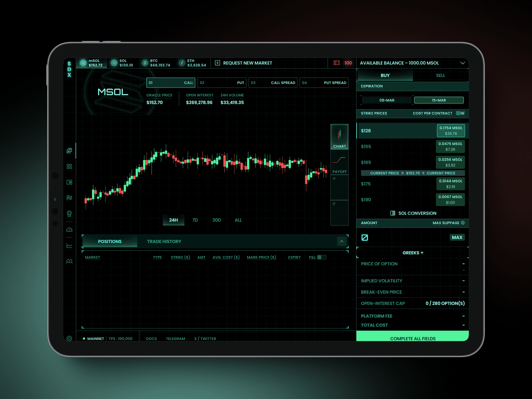Screen dimensions: 532x399
Task: Click the portfolio/flag icon in sidebar
Action: 70,197
